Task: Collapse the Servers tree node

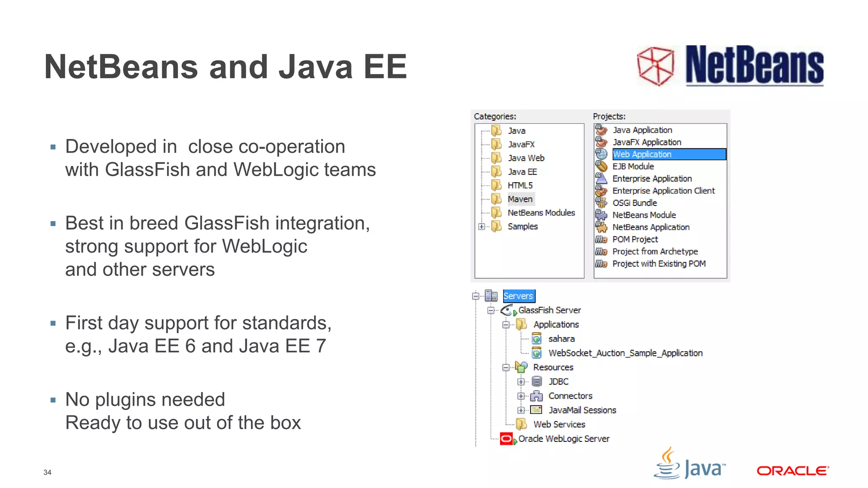Action: pos(476,296)
